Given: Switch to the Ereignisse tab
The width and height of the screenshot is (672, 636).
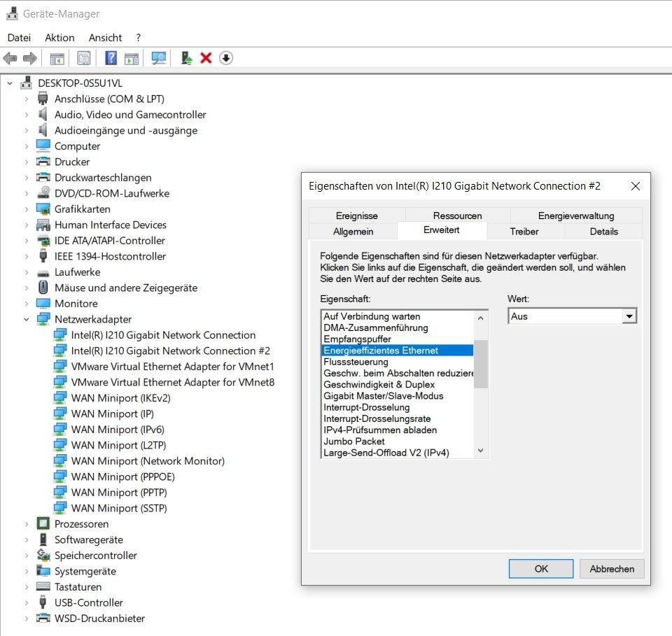Looking at the screenshot, I should pyautogui.click(x=356, y=215).
